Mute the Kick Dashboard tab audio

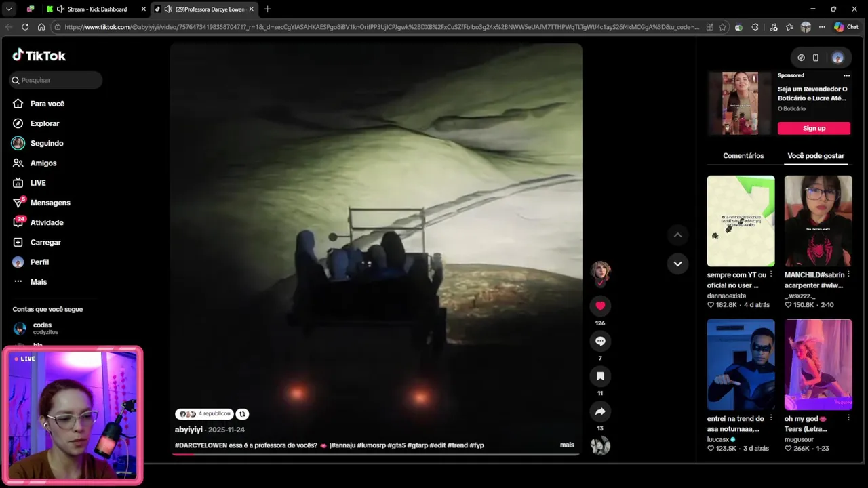point(60,9)
